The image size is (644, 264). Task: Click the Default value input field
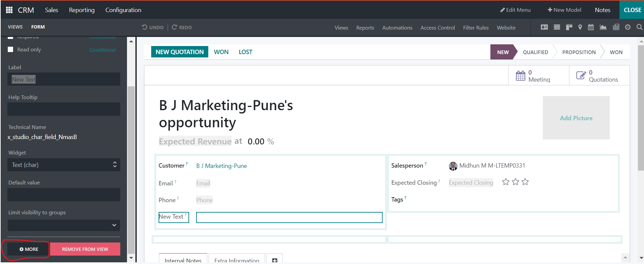pyautogui.click(x=64, y=194)
